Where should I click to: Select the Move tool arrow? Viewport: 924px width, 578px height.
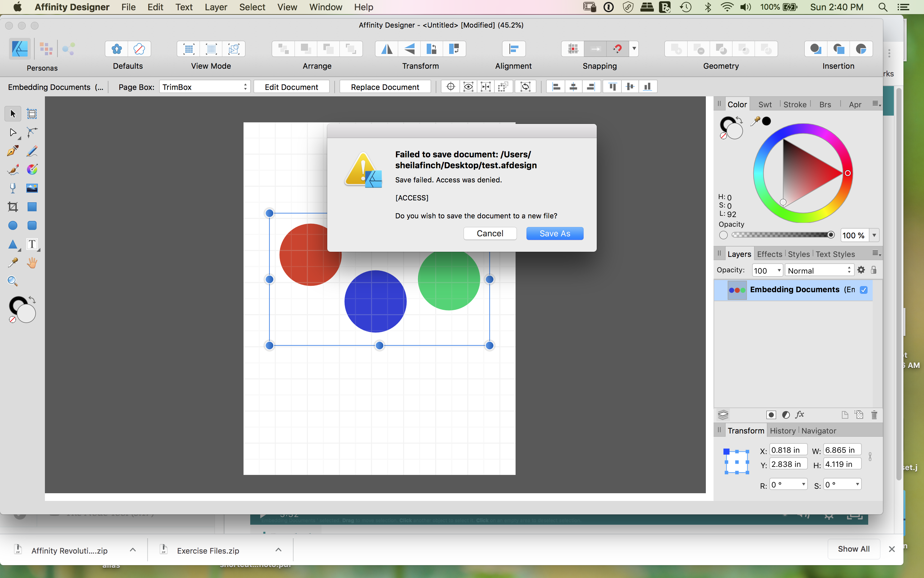coord(13,114)
